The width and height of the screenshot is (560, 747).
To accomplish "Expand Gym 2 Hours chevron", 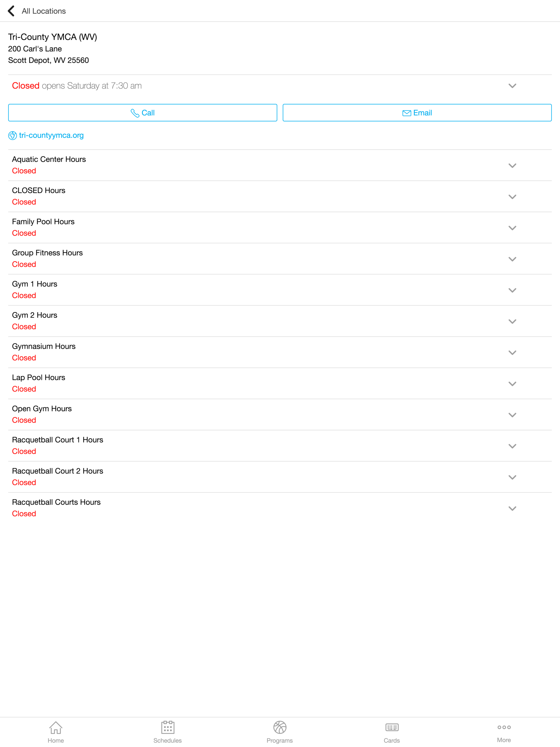I will (x=512, y=322).
